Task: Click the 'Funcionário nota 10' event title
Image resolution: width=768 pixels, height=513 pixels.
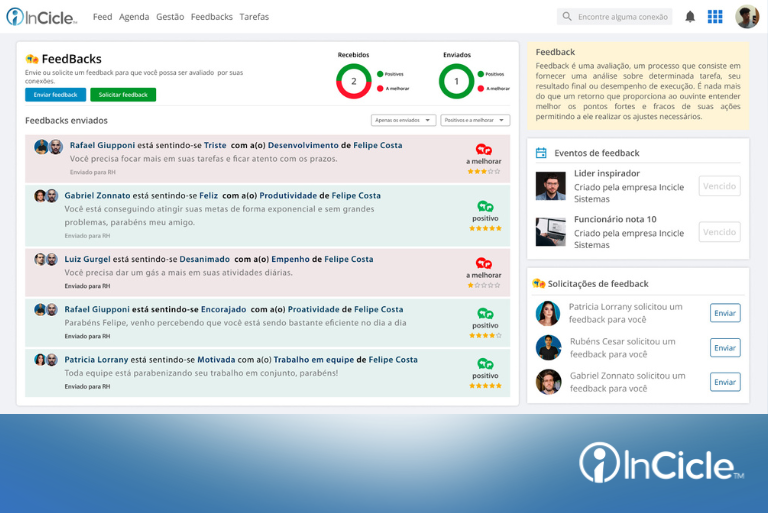Action: 615,220
